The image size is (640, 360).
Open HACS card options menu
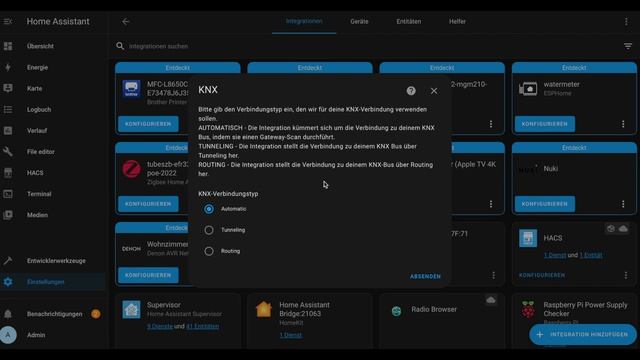626,276
